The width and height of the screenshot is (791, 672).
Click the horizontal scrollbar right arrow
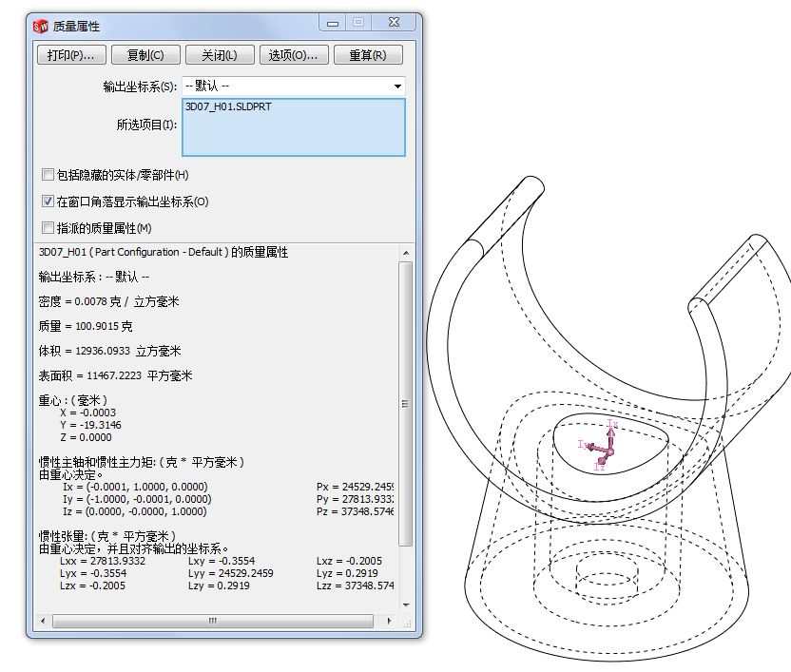click(x=391, y=621)
